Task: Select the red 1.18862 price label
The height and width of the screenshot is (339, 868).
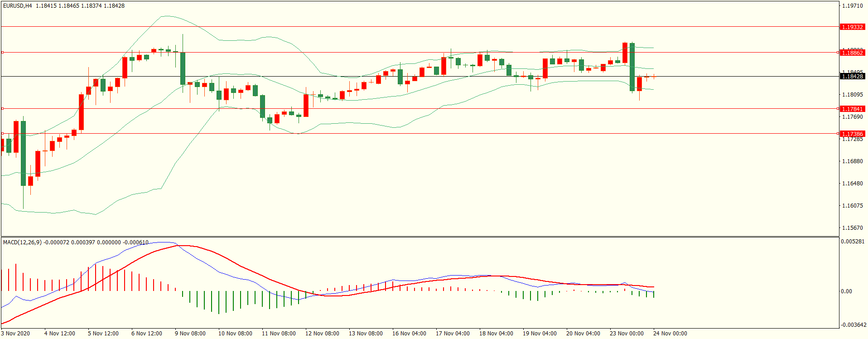Action: (x=852, y=53)
